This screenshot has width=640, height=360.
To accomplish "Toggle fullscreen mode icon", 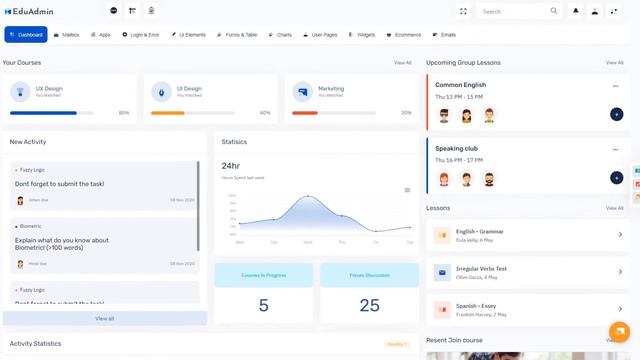I will [x=463, y=11].
